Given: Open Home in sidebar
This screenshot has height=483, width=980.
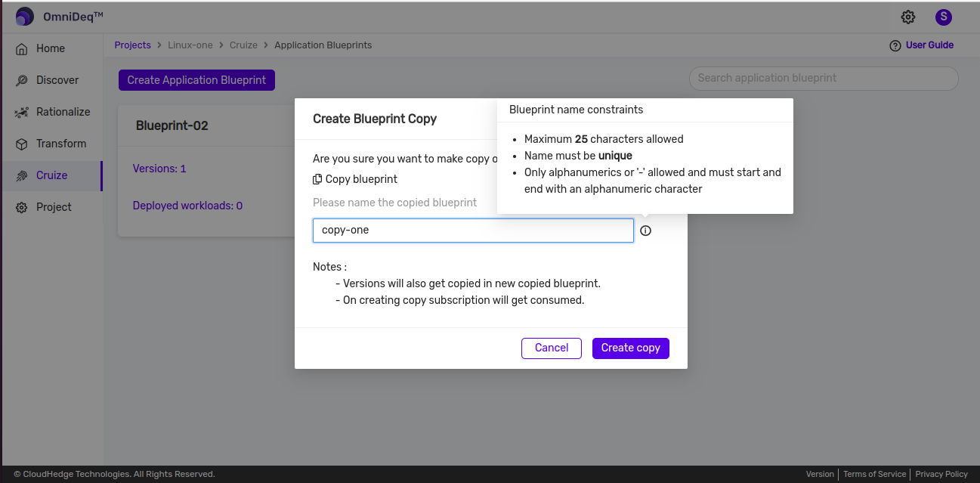Looking at the screenshot, I should pyautogui.click(x=51, y=48).
